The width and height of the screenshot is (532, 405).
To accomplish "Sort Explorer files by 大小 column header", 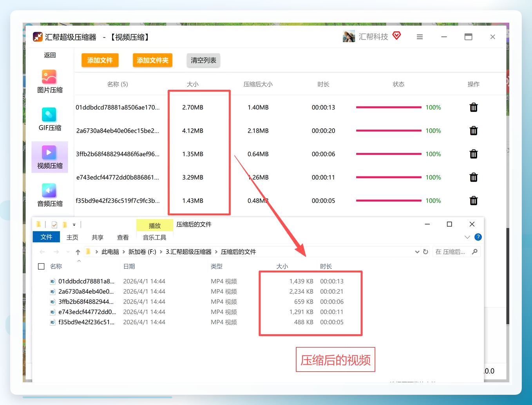I will click(282, 266).
